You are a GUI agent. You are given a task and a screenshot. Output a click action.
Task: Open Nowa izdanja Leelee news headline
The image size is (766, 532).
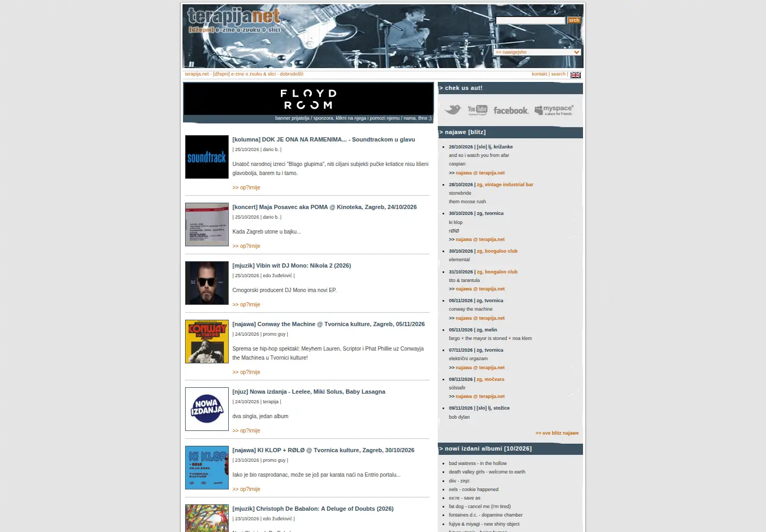click(309, 392)
